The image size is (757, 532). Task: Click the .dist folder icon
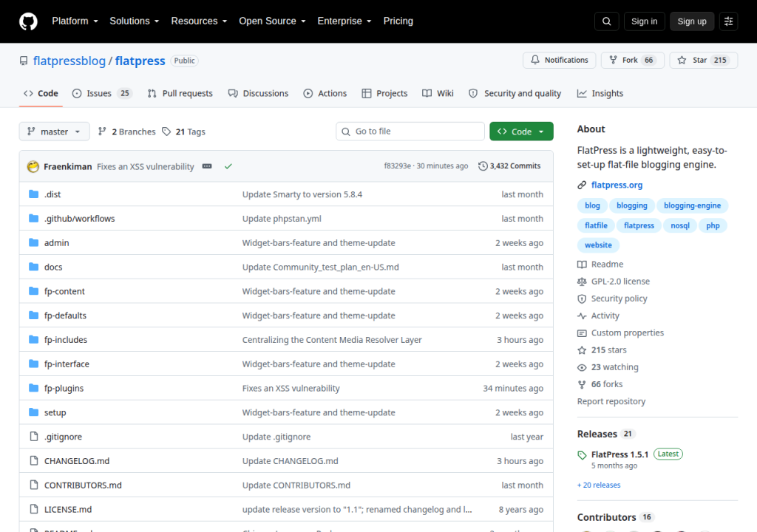[x=33, y=194]
